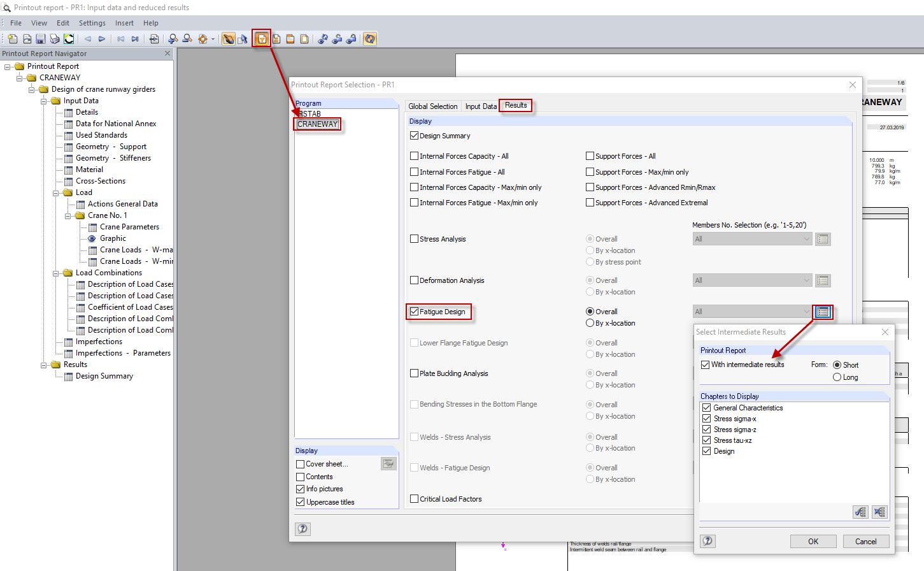The height and width of the screenshot is (571, 924).
Task: Collapse the Results tree node
Action: [44, 365]
